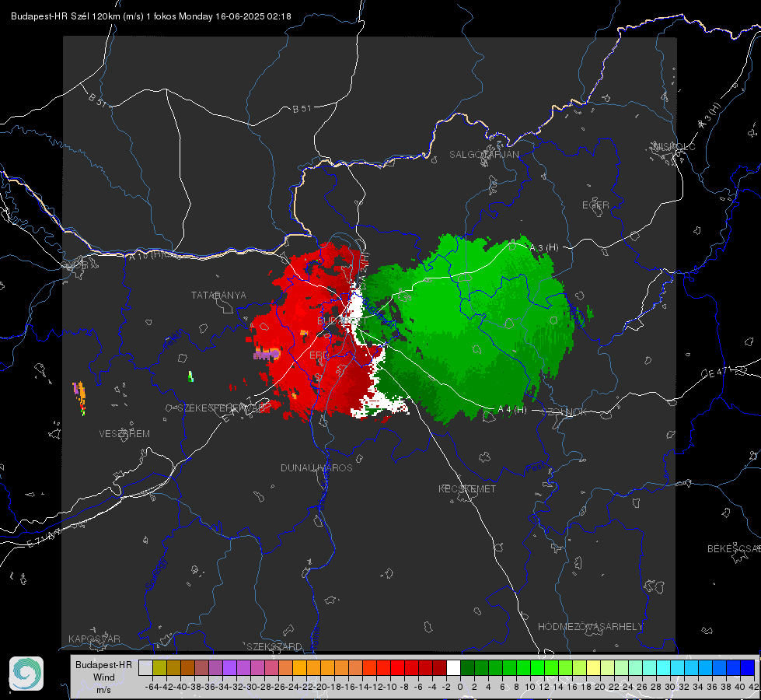761x700 pixels.
Task: Select the KECSKEMET city label
Action: coord(467,488)
